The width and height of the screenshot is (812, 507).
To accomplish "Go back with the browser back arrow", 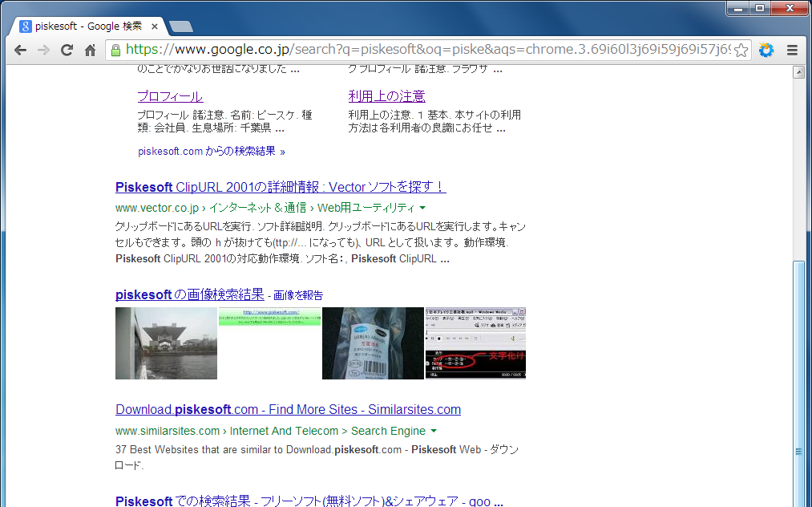I will [x=20, y=51].
